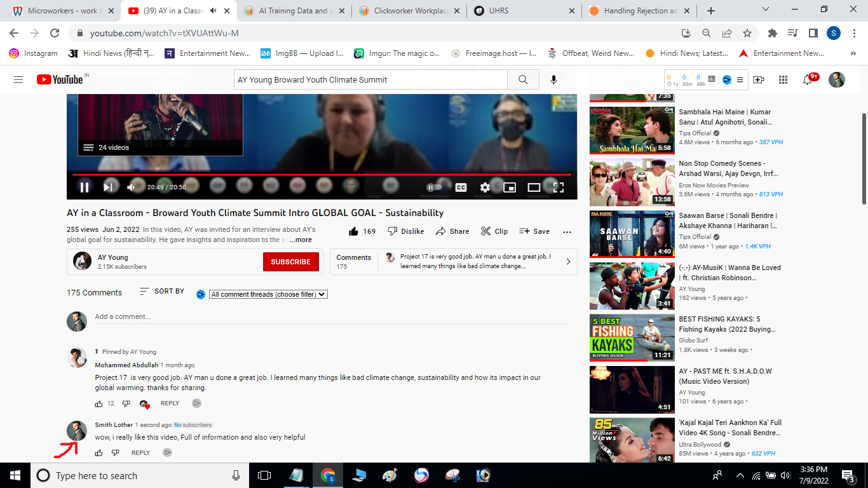The image size is (868, 488).
Task: Subscribe to the AY Young channel
Action: click(x=291, y=262)
